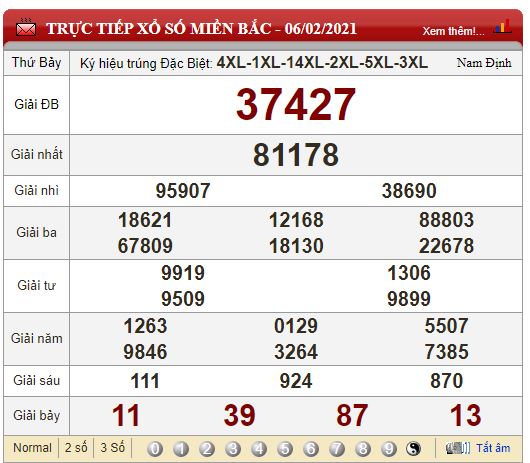This screenshot has width=530, height=463.
Task: Toggle sound with speaker icon
Action: [x=458, y=448]
